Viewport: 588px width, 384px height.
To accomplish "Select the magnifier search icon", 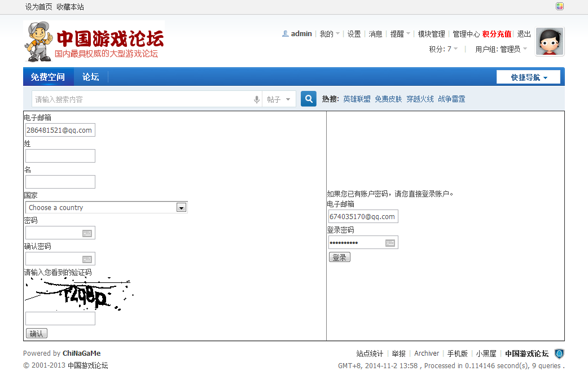I will pos(308,98).
